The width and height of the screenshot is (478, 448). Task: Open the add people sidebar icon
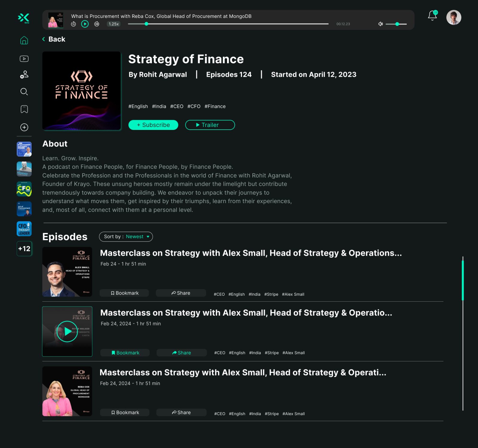click(24, 74)
